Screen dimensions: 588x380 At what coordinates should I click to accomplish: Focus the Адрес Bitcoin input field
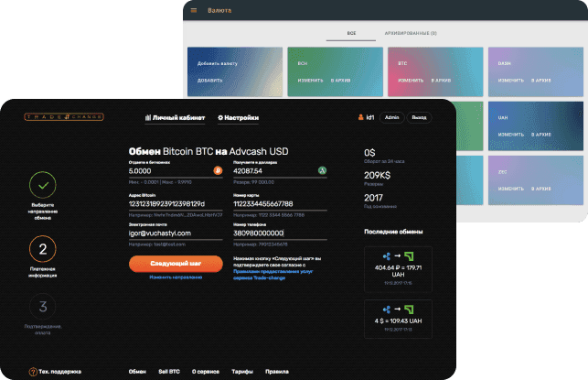pos(176,204)
